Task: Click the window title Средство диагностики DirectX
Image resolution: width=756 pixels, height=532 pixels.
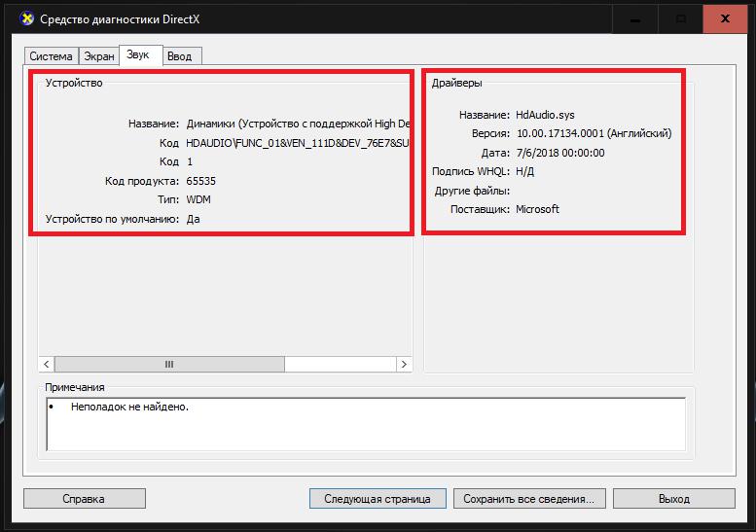Action: 120,19
